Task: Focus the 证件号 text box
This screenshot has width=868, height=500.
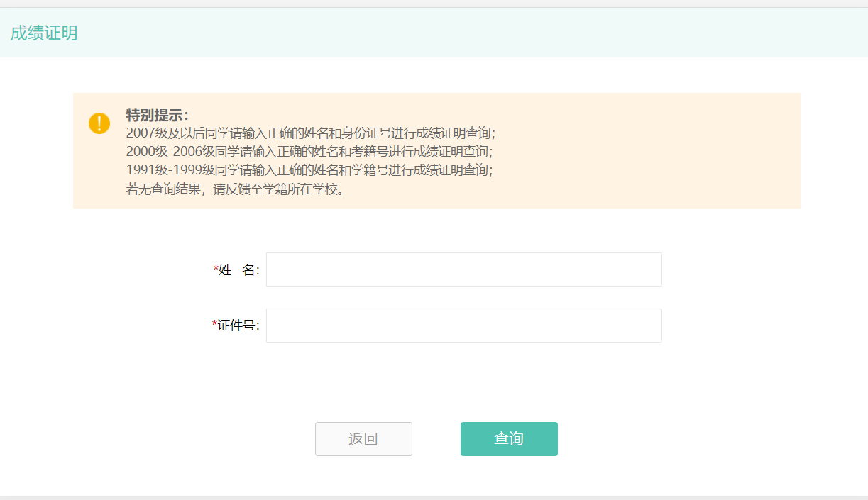Action: [463, 326]
